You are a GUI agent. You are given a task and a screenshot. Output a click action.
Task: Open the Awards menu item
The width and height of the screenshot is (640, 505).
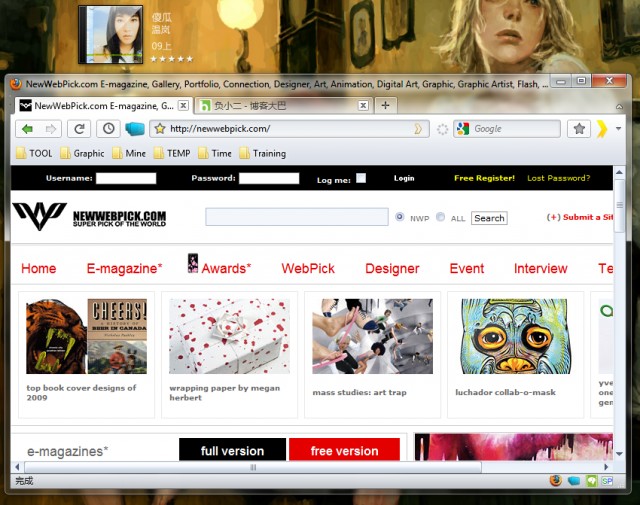(226, 269)
